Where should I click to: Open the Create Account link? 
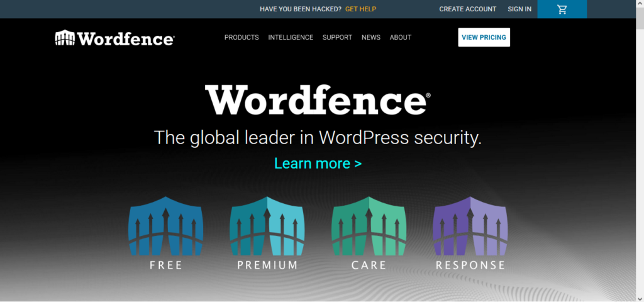coord(468,9)
